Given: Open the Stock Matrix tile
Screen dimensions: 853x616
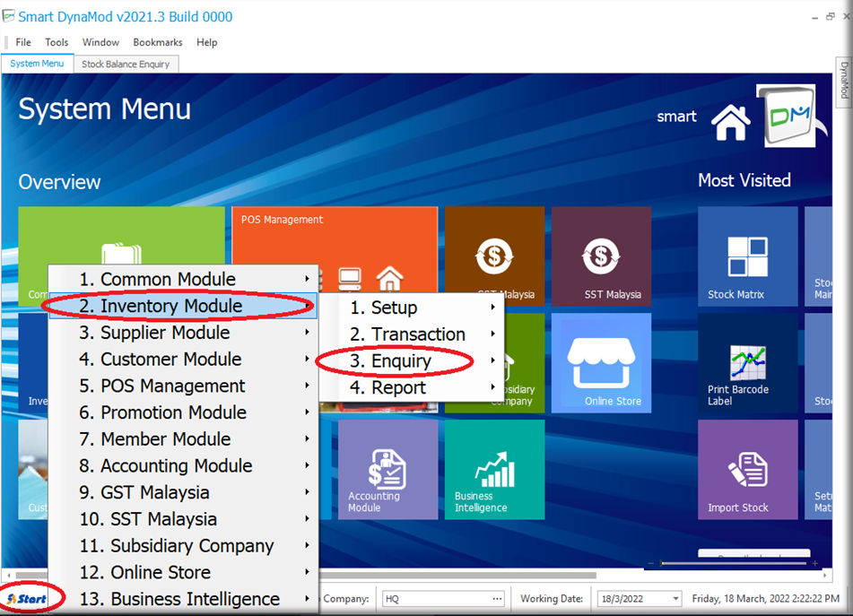Looking at the screenshot, I should coord(747,257).
